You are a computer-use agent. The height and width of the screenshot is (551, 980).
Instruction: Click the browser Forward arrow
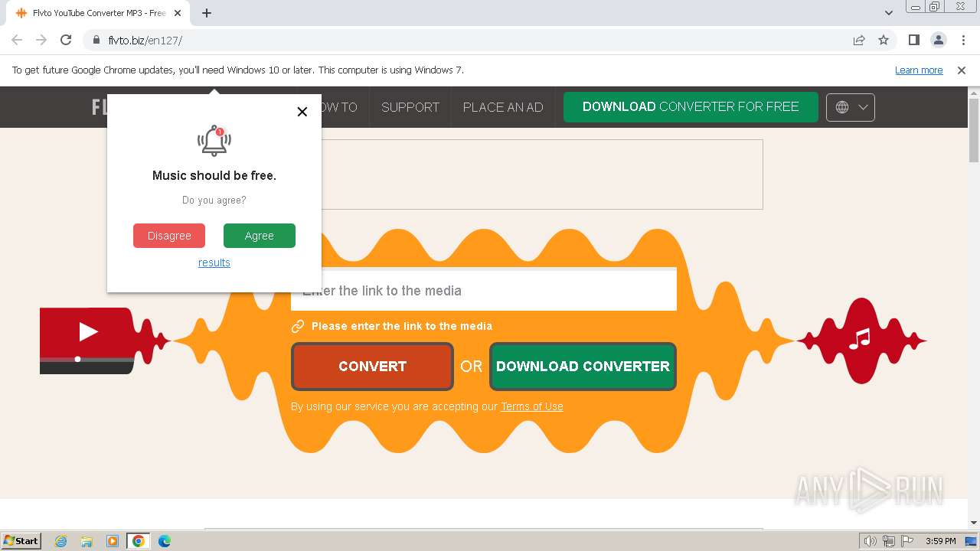click(x=41, y=40)
